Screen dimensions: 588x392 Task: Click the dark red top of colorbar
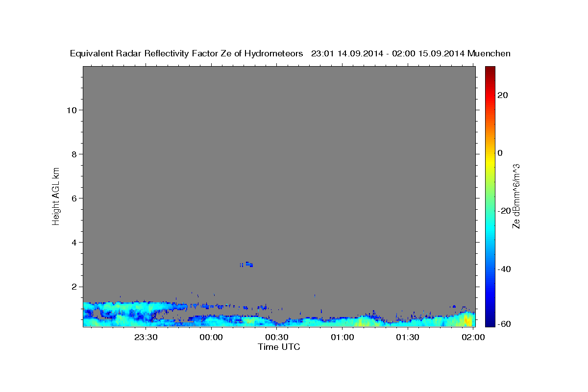tap(490, 70)
